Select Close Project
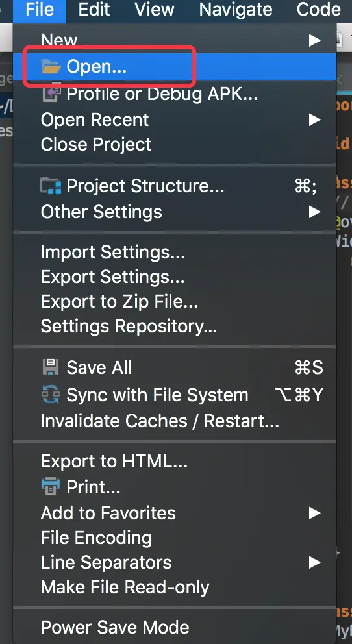This screenshot has height=644, width=352. [175, 145]
